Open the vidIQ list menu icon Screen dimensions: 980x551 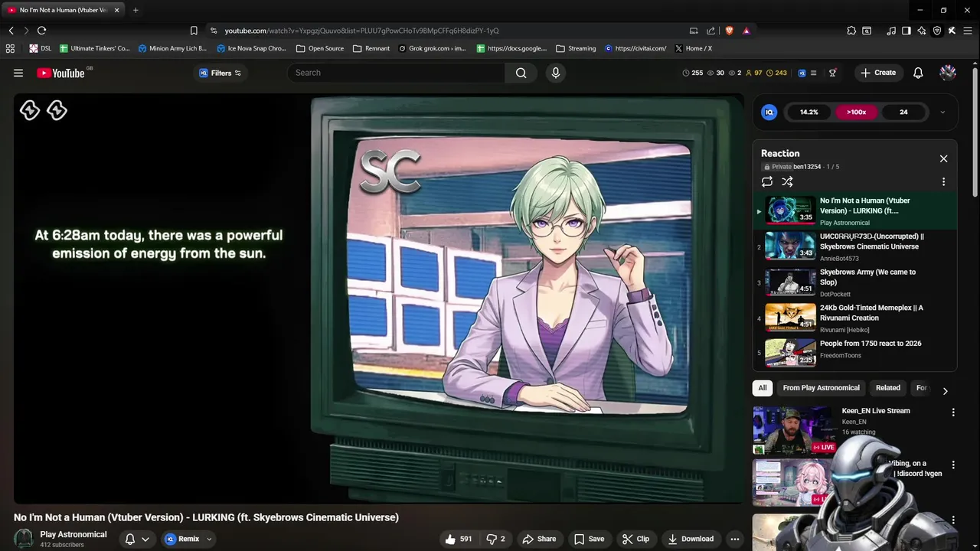(x=813, y=73)
